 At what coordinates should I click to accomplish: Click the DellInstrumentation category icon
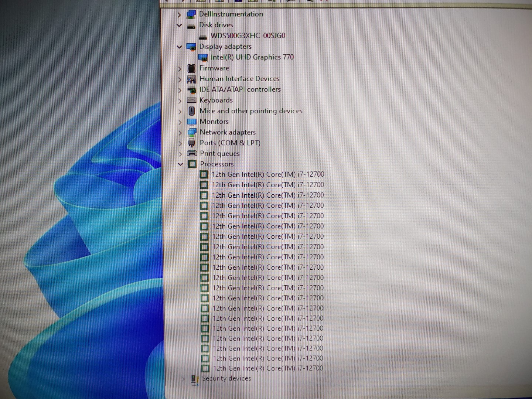191,14
